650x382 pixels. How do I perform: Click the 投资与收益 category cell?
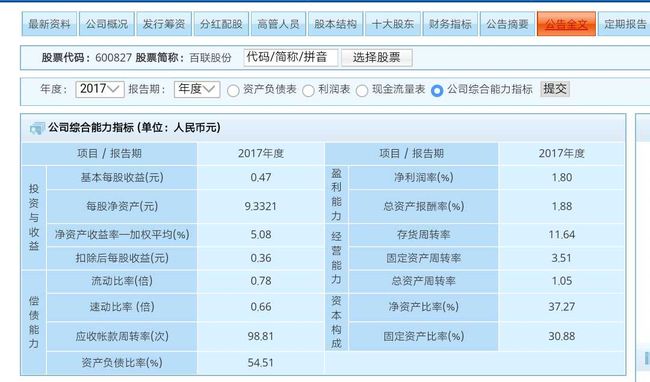[x=34, y=218]
